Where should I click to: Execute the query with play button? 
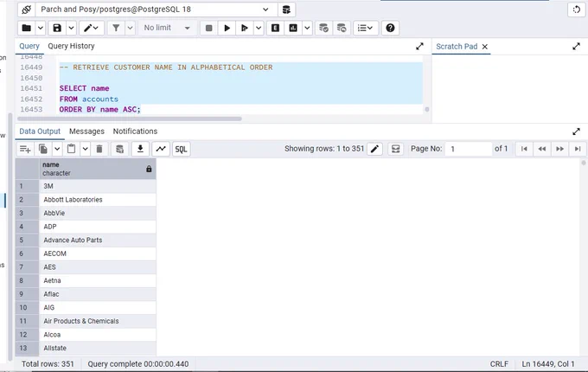(227, 28)
